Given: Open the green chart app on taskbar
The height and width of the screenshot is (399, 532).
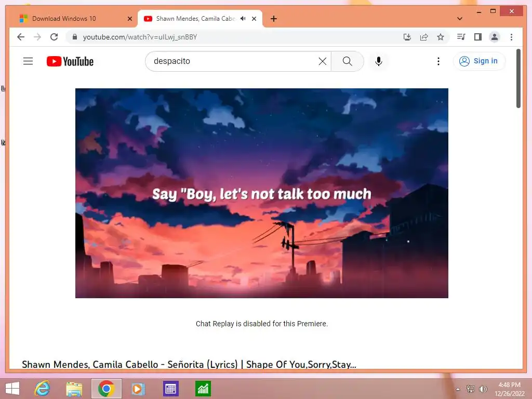Looking at the screenshot, I should coord(203,389).
